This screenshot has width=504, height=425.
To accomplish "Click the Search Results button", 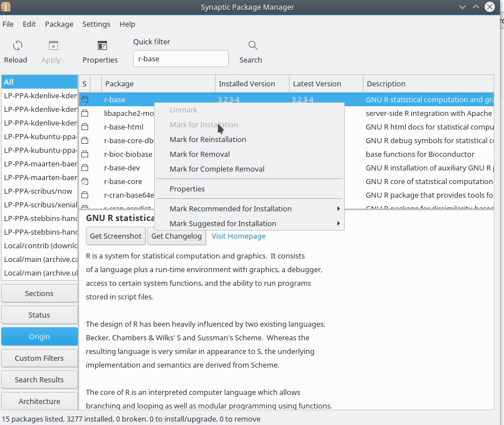I will 39,380.
